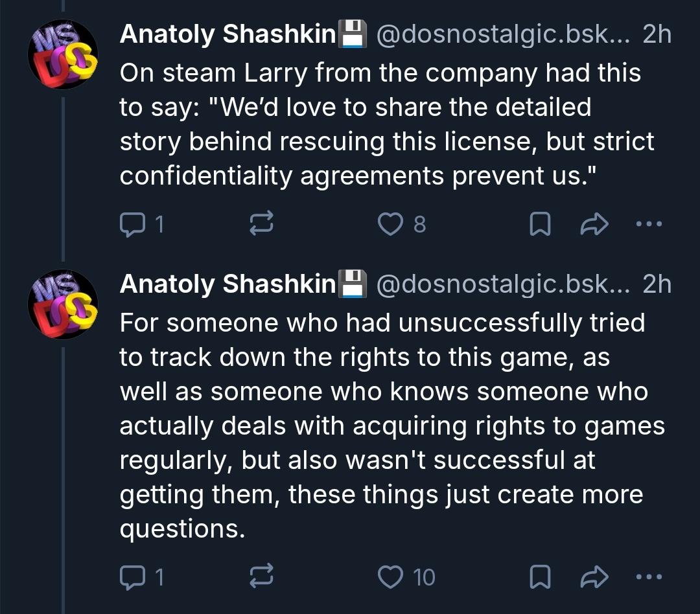The height and width of the screenshot is (614, 700).
Task: Bookmark the Steam Larry quote post
Action: click(x=540, y=224)
